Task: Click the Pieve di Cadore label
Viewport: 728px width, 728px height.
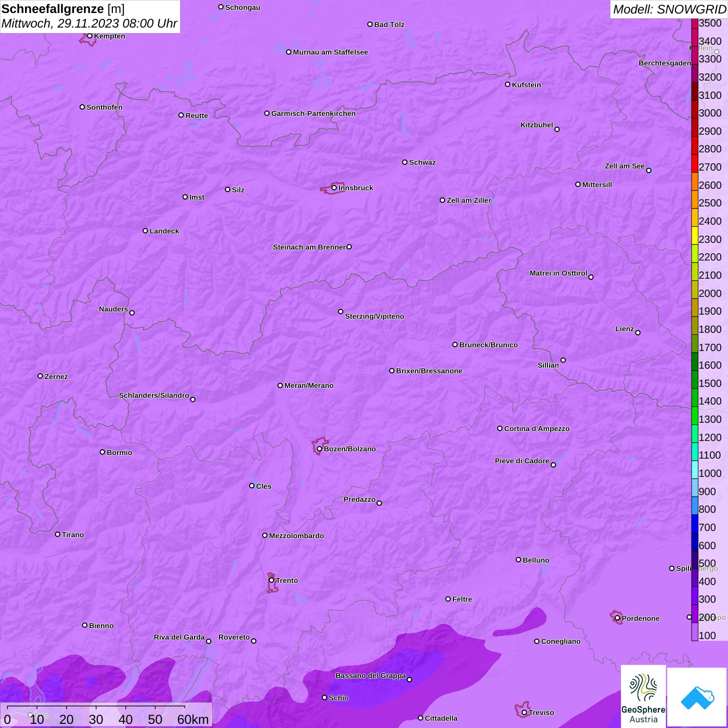Action: 522,461
